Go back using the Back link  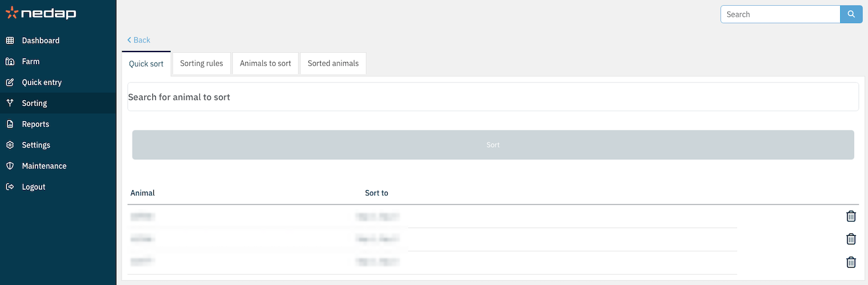139,40
